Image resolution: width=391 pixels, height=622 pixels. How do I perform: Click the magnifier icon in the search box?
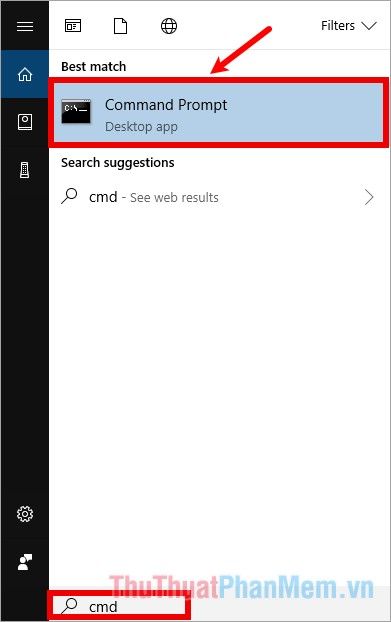click(x=69, y=606)
